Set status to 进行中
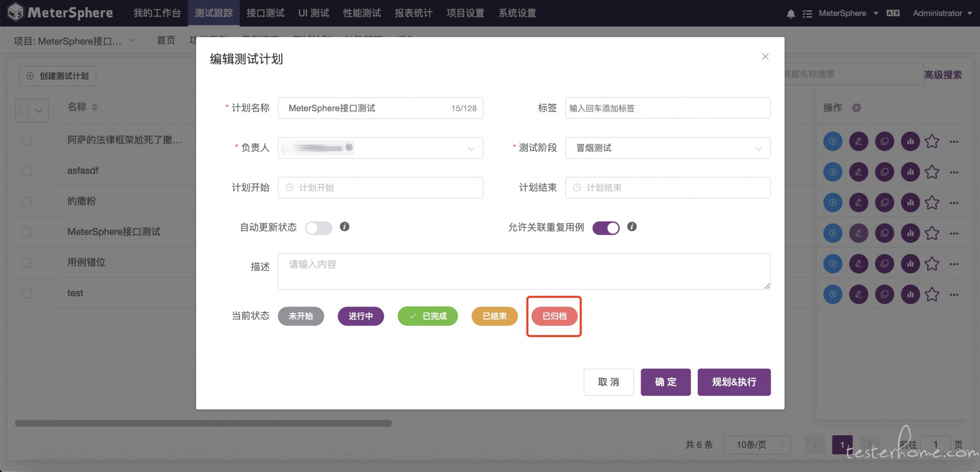 click(x=361, y=316)
